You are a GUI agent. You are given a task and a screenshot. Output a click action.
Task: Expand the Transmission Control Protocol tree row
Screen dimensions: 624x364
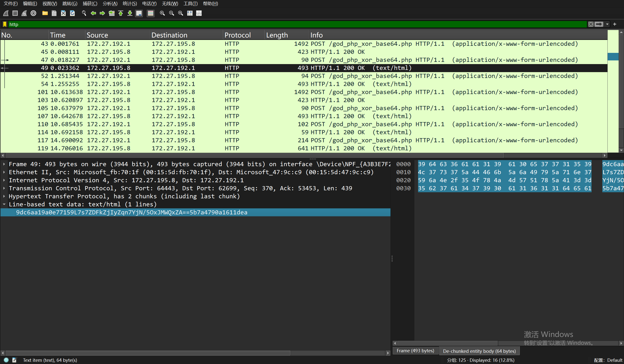coord(4,188)
